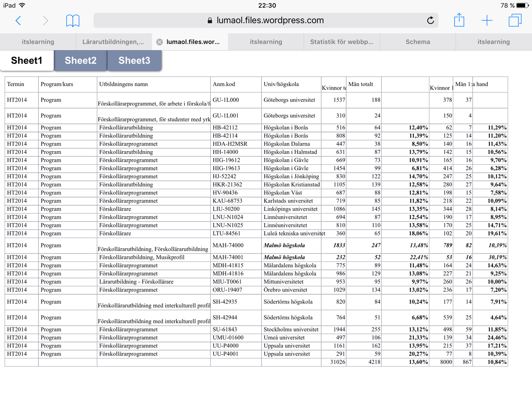Image resolution: width=532 pixels, height=399 pixels.
Task: Tap the Safari forward arrow
Action: click(x=46, y=20)
